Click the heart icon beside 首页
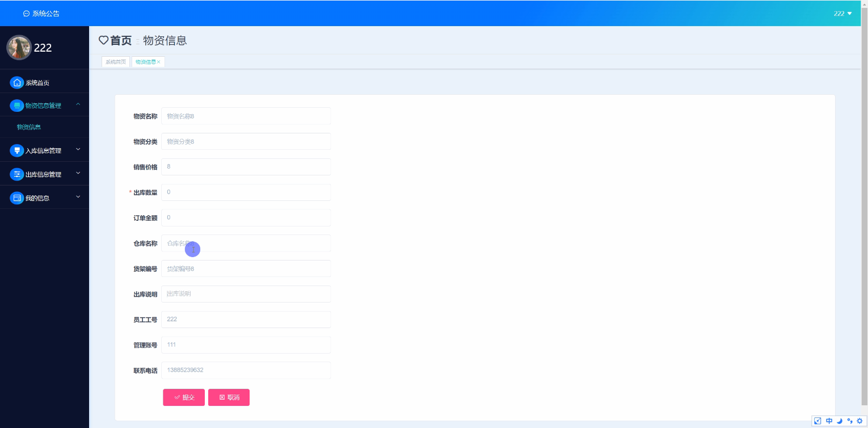The width and height of the screenshot is (868, 428). tap(103, 40)
